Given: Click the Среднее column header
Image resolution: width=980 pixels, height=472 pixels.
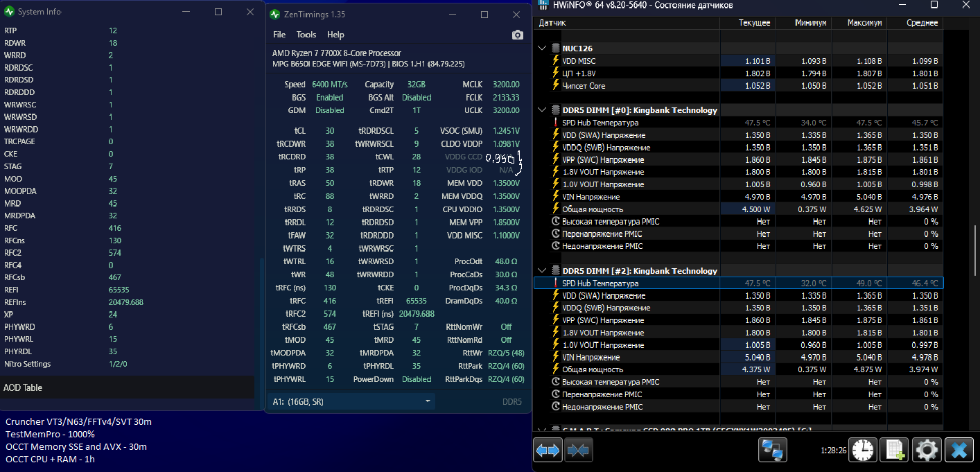Looking at the screenshot, I should point(915,23).
